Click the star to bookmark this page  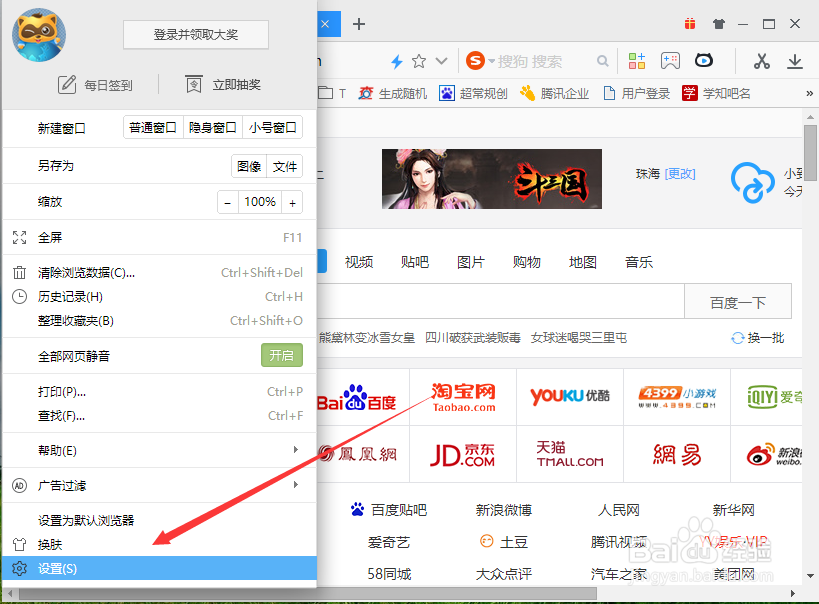click(419, 61)
